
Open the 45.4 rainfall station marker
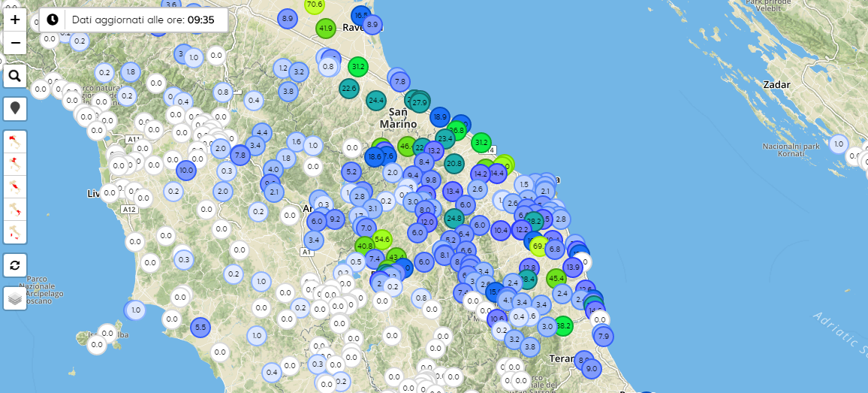pos(556,278)
